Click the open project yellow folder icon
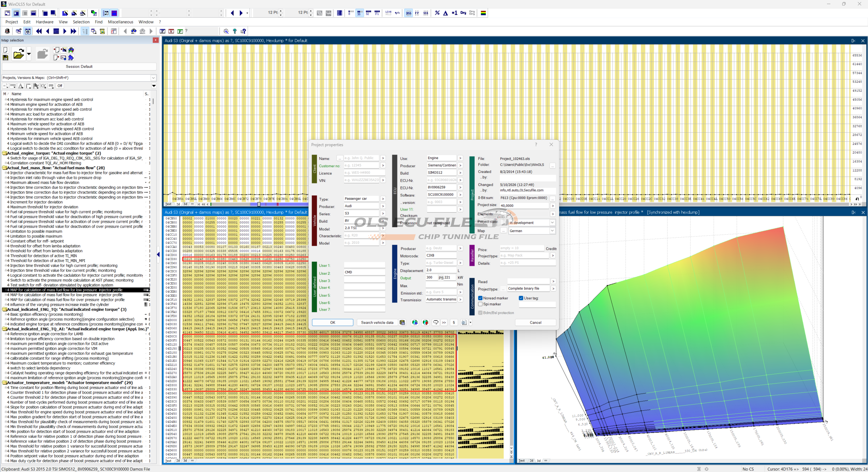 click(x=19, y=54)
